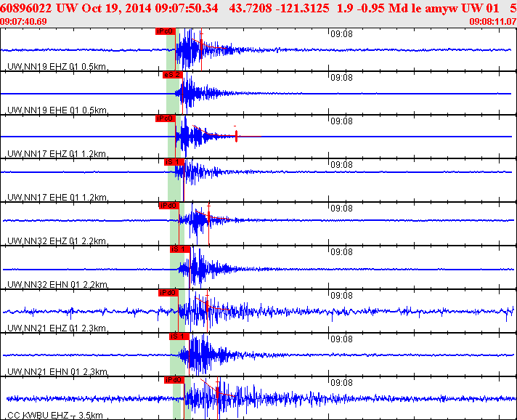Click the latitude value 43.7208 in header
Viewport: 517px width, 420px height.
coord(249,8)
